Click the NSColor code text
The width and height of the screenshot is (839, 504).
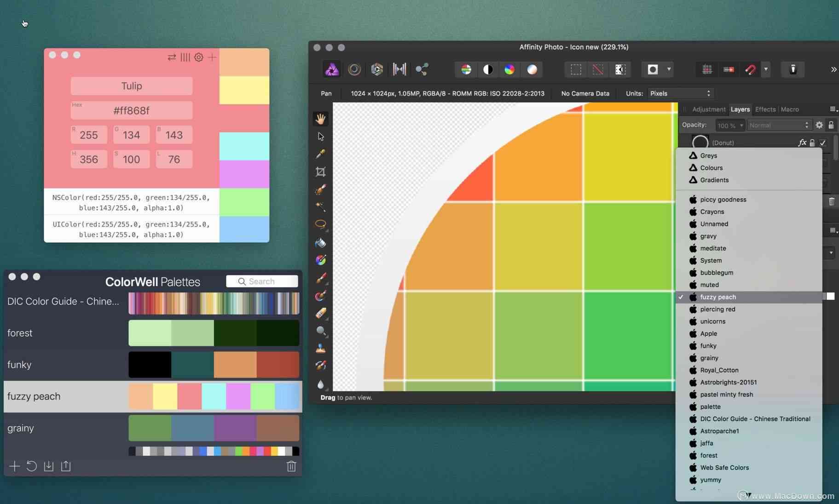pyautogui.click(x=131, y=203)
